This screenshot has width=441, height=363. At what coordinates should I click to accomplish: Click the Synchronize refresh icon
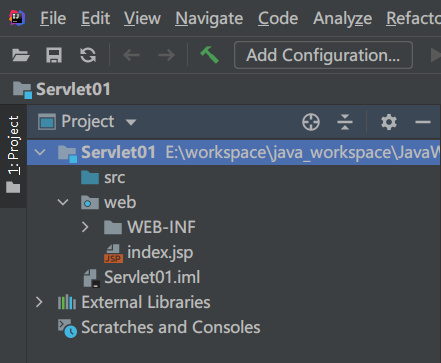pos(88,55)
